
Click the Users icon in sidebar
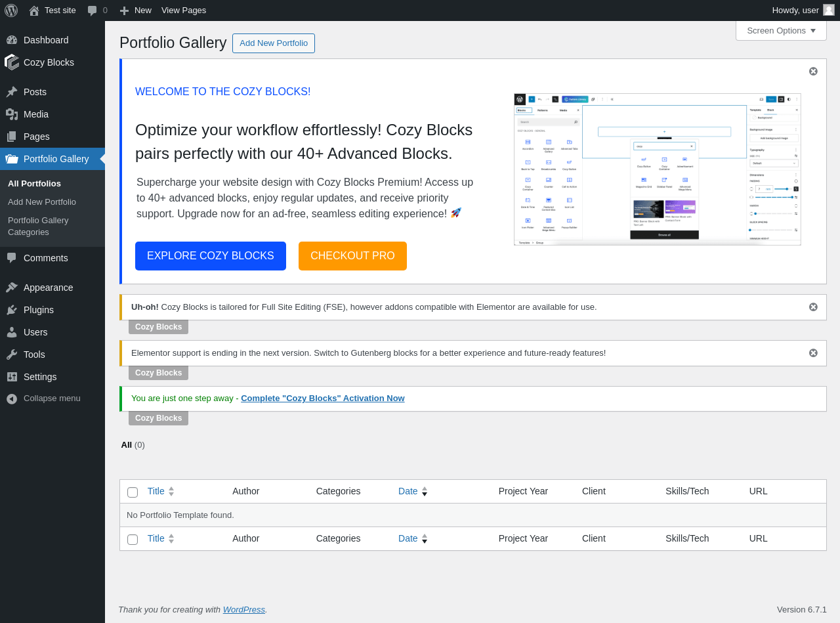tap(12, 332)
